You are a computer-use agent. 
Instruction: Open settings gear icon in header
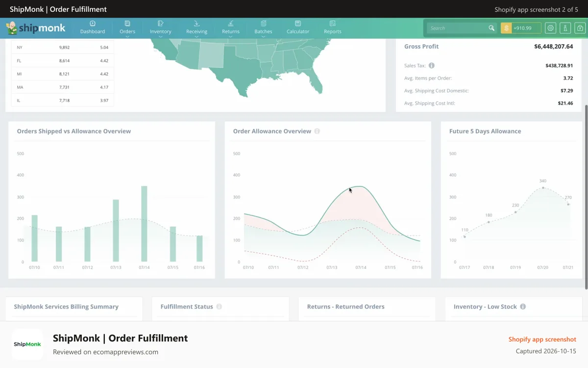pyautogui.click(x=551, y=28)
